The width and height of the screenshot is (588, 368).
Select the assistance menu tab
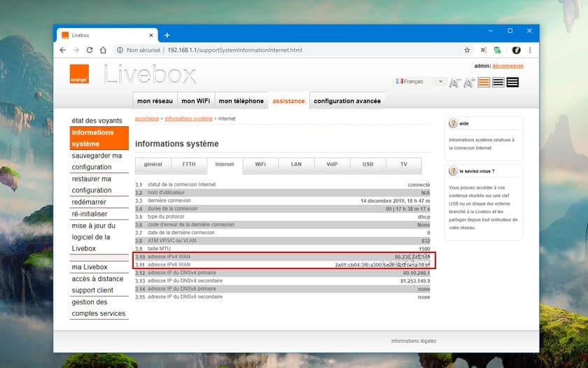(x=288, y=101)
